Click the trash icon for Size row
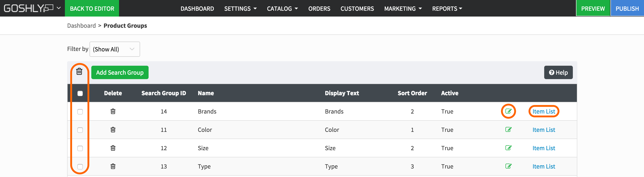 [113, 148]
